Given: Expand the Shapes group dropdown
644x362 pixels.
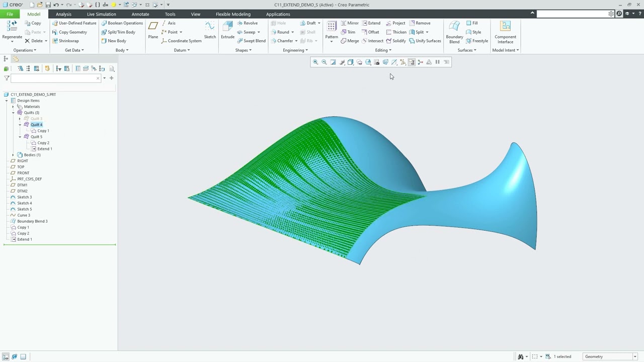Looking at the screenshot, I should [x=244, y=50].
